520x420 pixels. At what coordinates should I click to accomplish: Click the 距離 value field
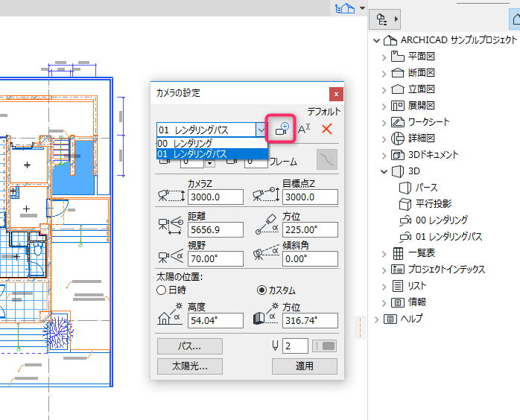pos(215,229)
